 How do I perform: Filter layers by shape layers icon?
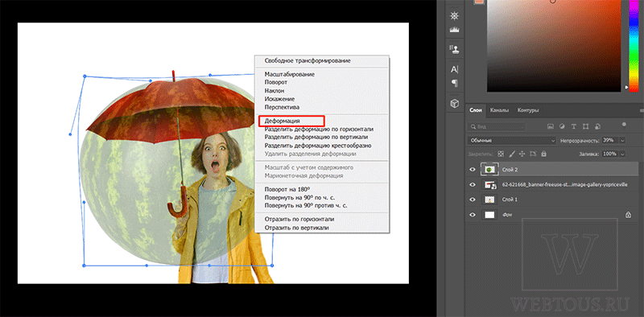pyautogui.click(x=585, y=126)
